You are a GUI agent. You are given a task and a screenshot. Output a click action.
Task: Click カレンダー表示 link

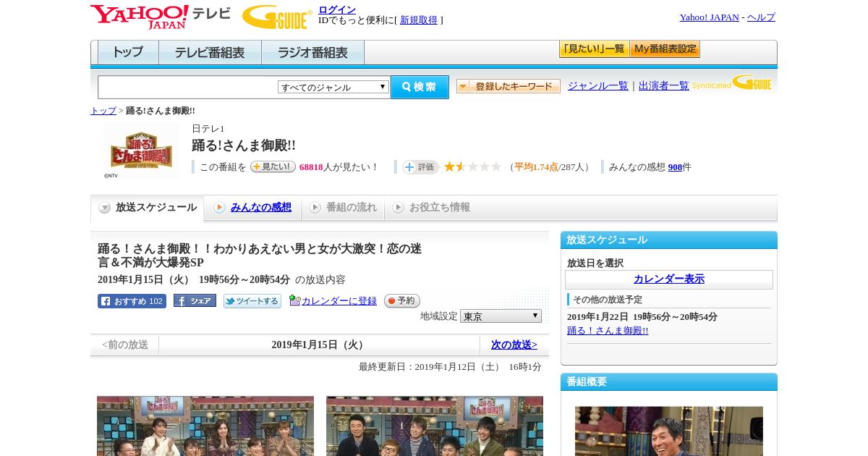669,279
